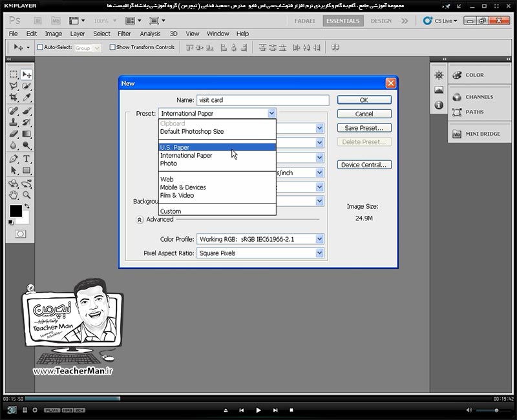This screenshot has height=420, width=517.
Task: Select the Quick Selection tool
Action: tap(26, 86)
